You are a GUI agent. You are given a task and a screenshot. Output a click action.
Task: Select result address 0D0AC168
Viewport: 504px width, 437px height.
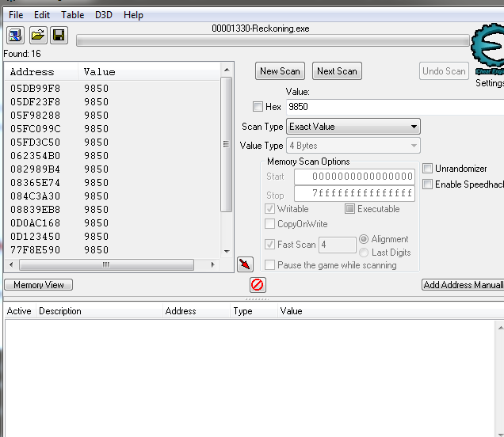pos(36,223)
